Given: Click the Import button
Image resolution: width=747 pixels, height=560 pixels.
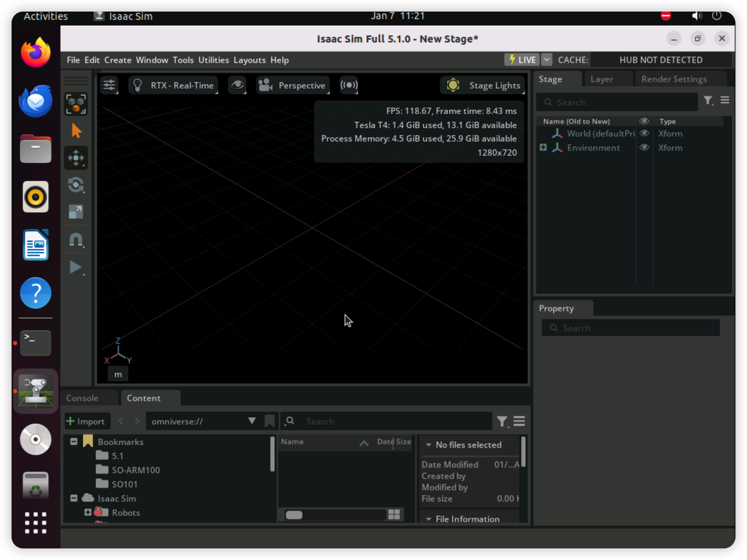Looking at the screenshot, I should (x=86, y=421).
